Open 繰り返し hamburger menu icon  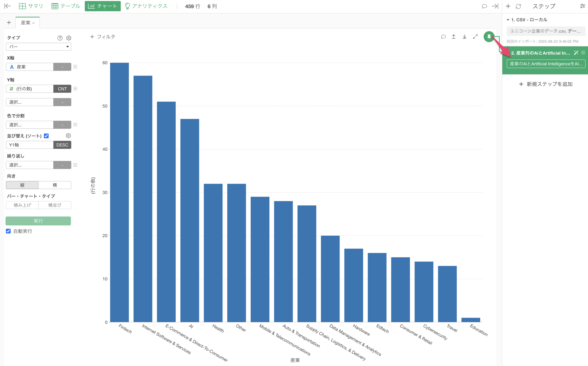pyautogui.click(x=75, y=165)
